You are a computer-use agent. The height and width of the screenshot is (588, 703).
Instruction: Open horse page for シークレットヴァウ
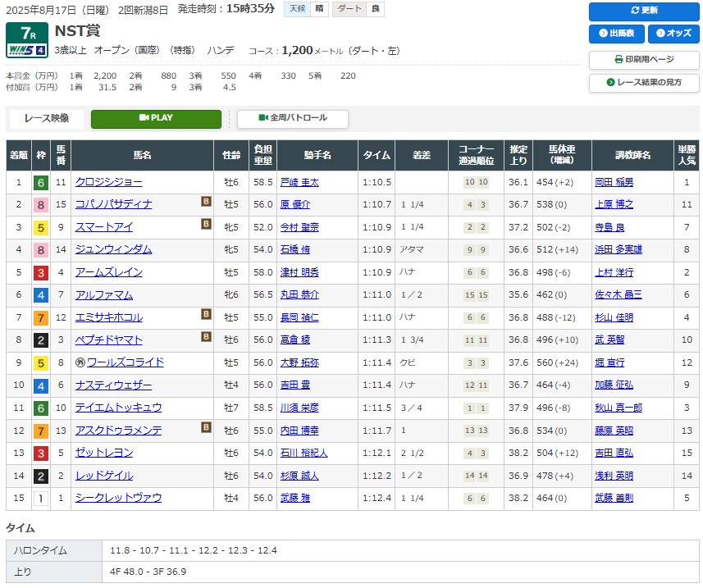pyautogui.click(x=118, y=498)
